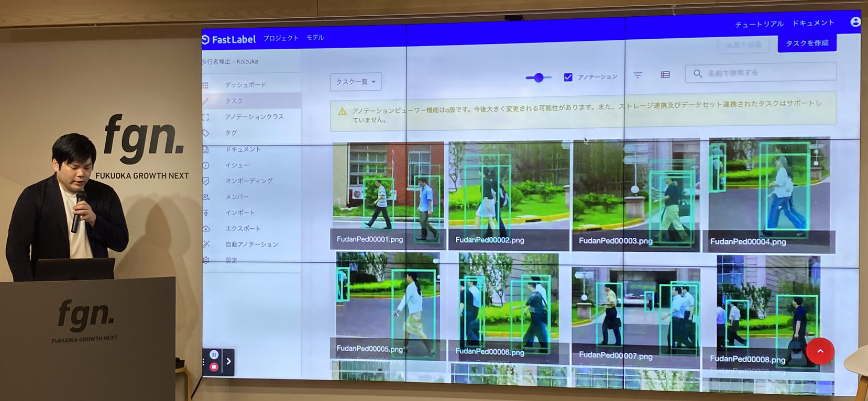Screen dimensions: 868x401
Task: Stop the screen recording
Action: pos(214,367)
